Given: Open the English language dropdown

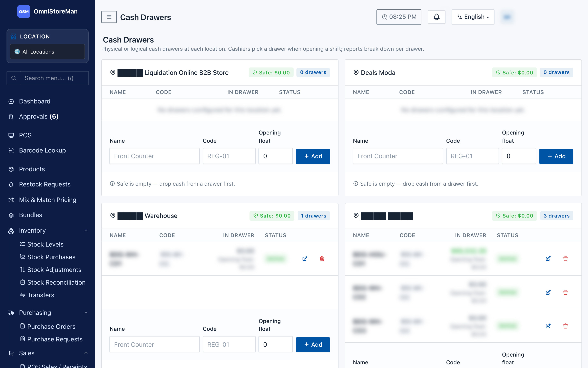Looking at the screenshot, I should (x=473, y=17).
